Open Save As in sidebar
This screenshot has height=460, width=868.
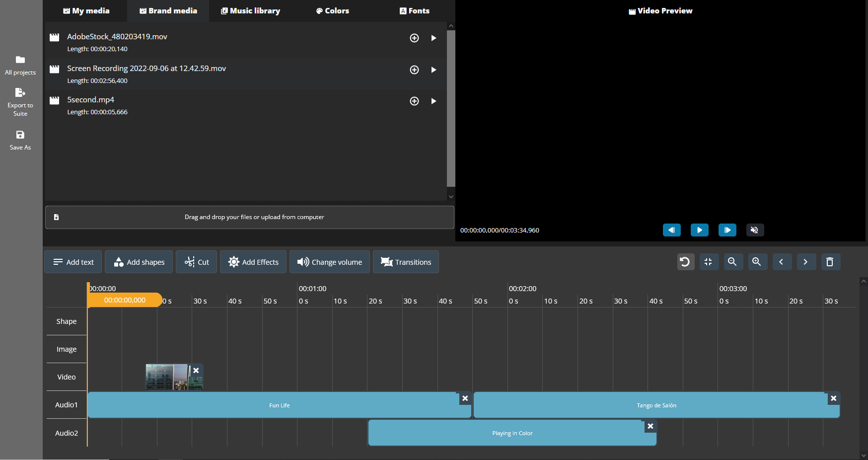[20, 140]
